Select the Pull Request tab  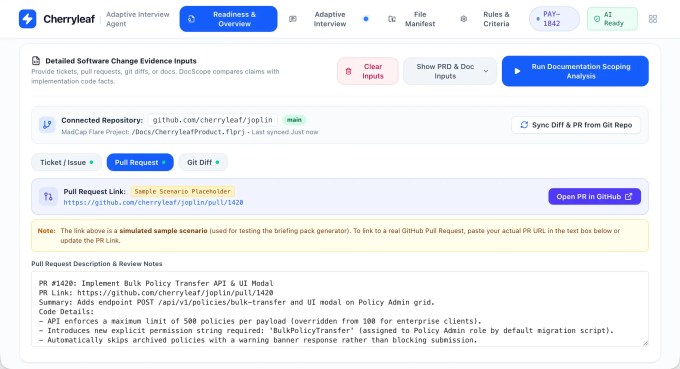pos(140,162)
